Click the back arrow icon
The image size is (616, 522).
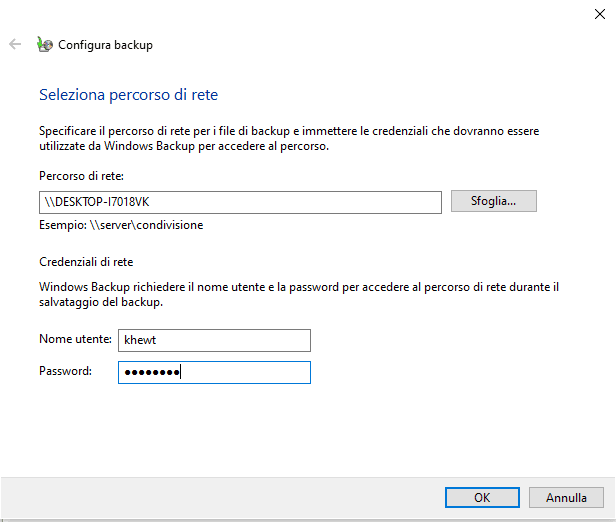pyautogui.click(x=15, y=45)
